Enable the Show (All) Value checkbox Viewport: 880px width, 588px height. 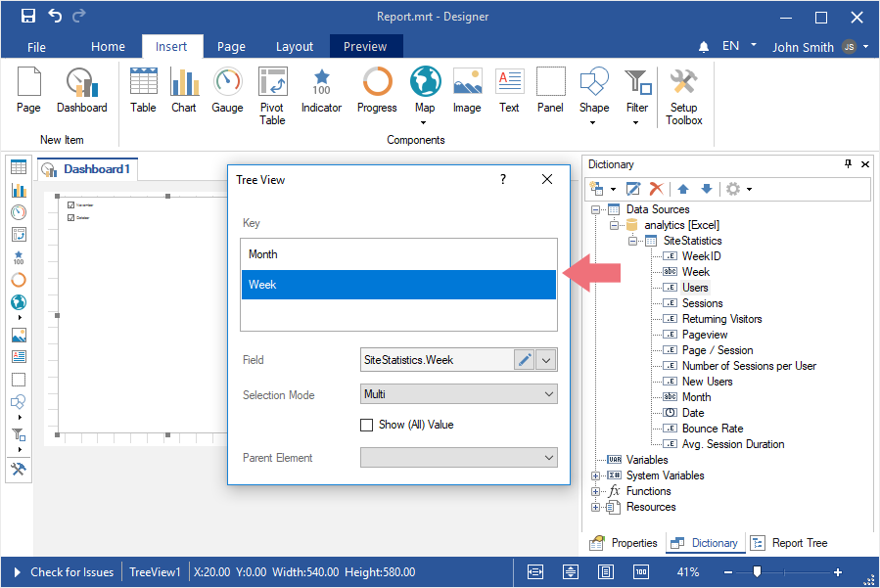[x=367, y=425]
